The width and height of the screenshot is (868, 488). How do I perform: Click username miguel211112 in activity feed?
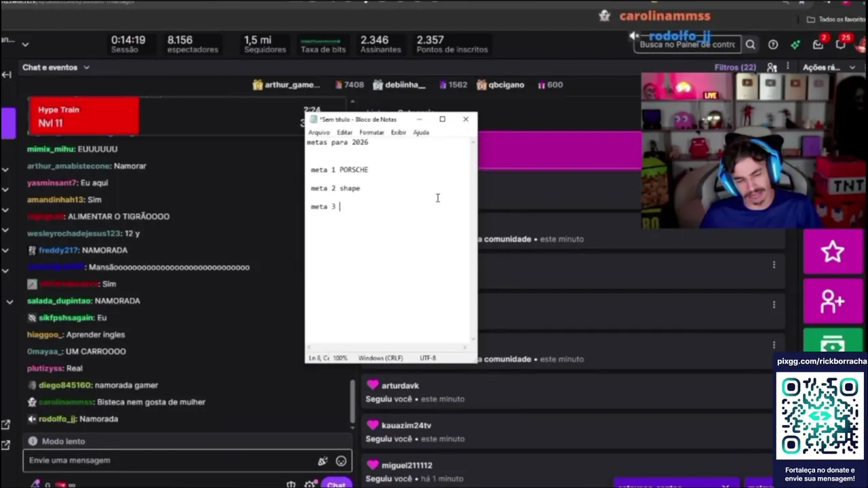click(407, 466)
